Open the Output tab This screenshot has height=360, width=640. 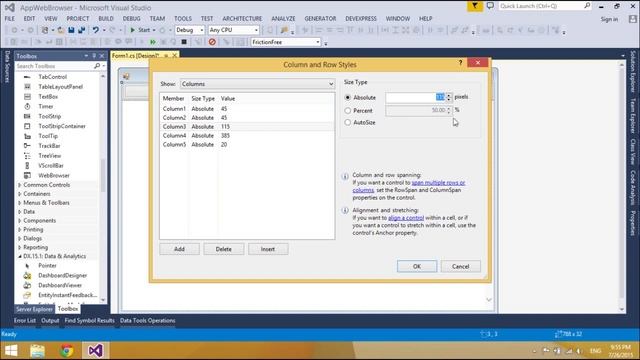coord(50,321)
